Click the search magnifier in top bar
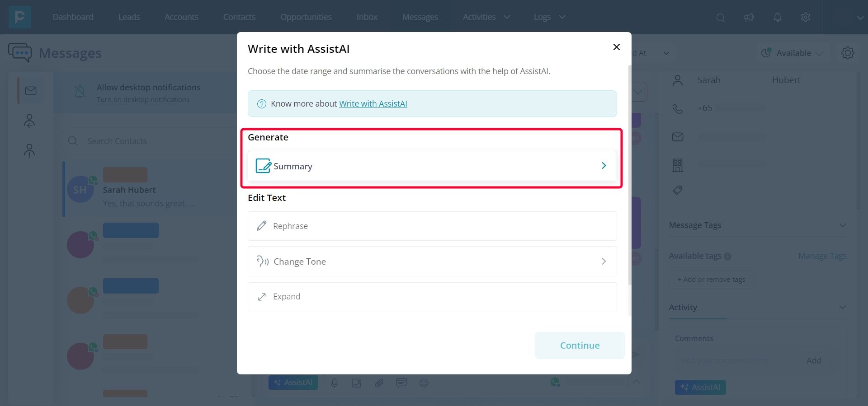 click(721, 18)
